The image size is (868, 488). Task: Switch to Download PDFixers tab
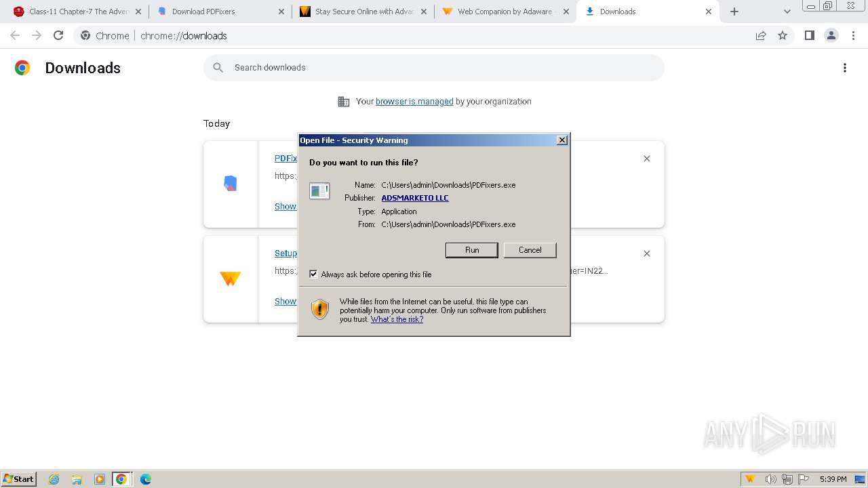[x=220, y=12]
